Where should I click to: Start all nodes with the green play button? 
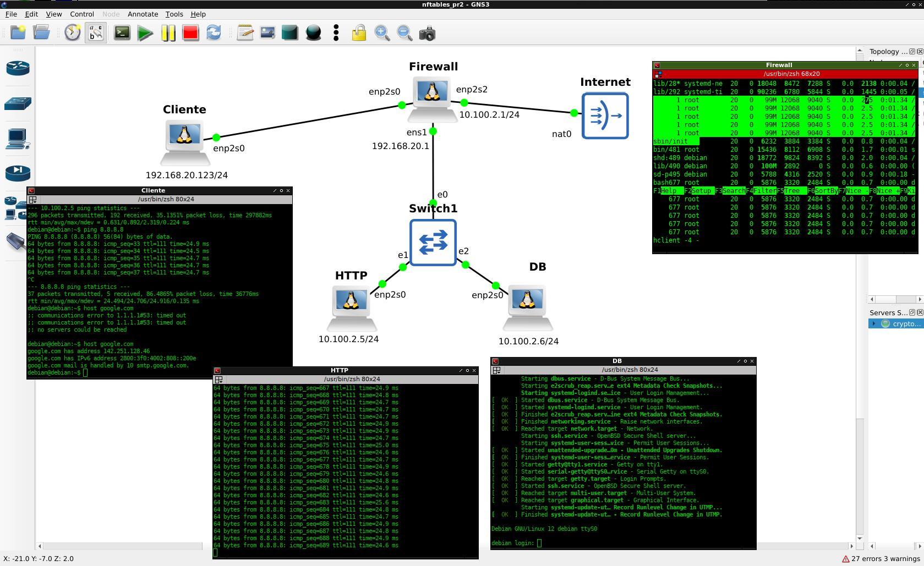point(145,33)
